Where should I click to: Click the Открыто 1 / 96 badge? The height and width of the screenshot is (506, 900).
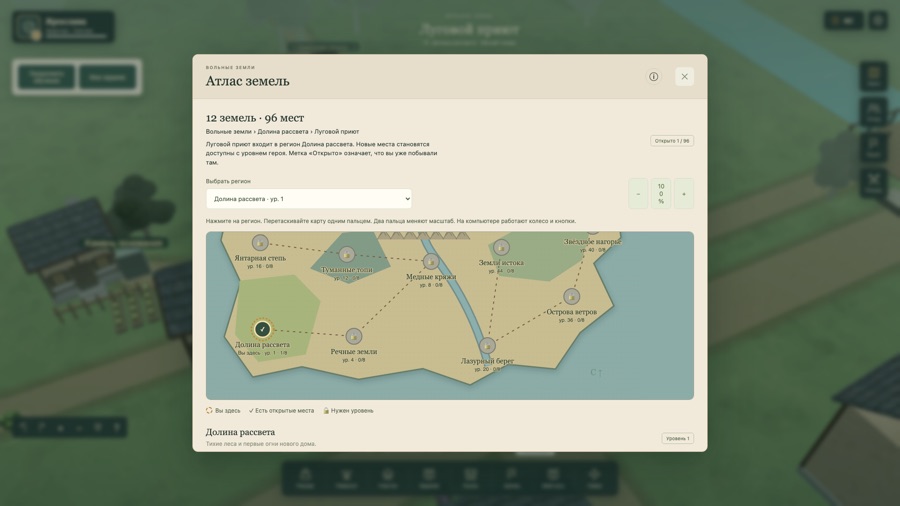click(672, 141)
